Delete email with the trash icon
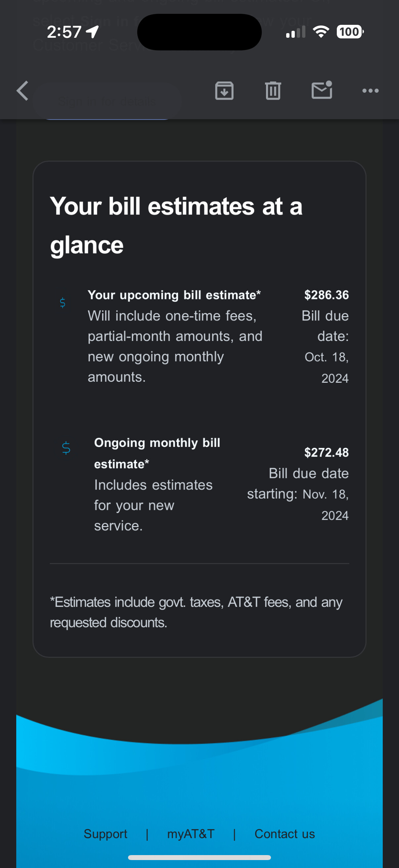This screenshot has width=399, height=868. (x=273, y=91)
